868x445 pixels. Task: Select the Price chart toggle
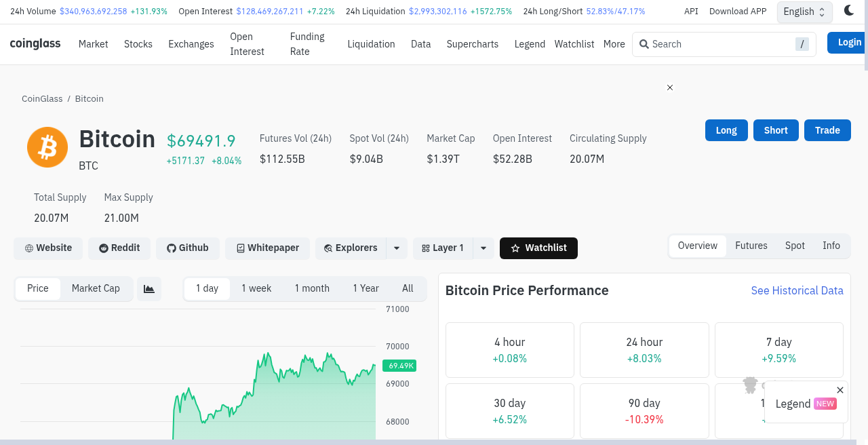(38, 288)
